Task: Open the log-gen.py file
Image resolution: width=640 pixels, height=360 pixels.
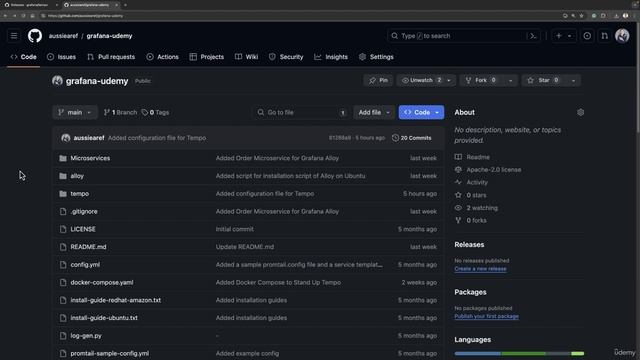Action: point(86,336)
